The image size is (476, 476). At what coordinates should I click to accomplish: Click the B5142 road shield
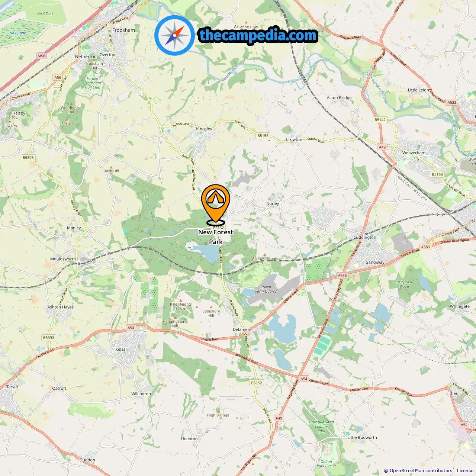pos(380,120)
